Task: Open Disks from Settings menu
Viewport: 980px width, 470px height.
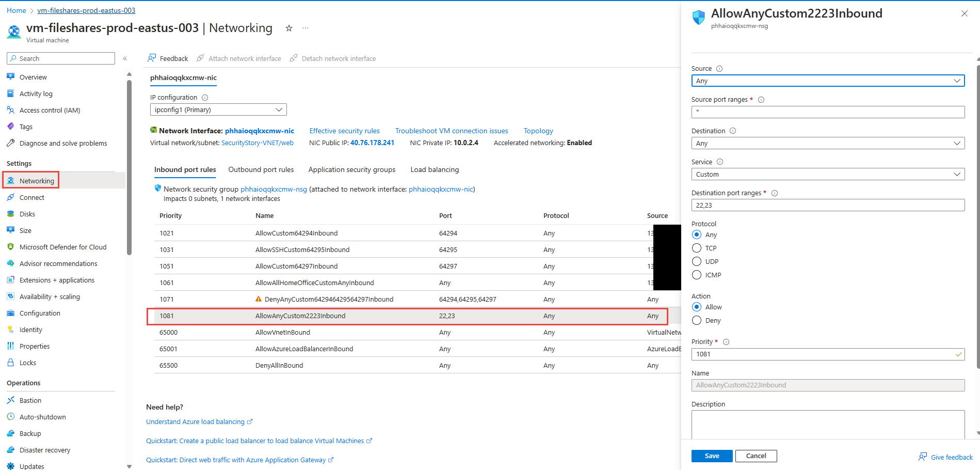Action: click(x=27, y=214)
